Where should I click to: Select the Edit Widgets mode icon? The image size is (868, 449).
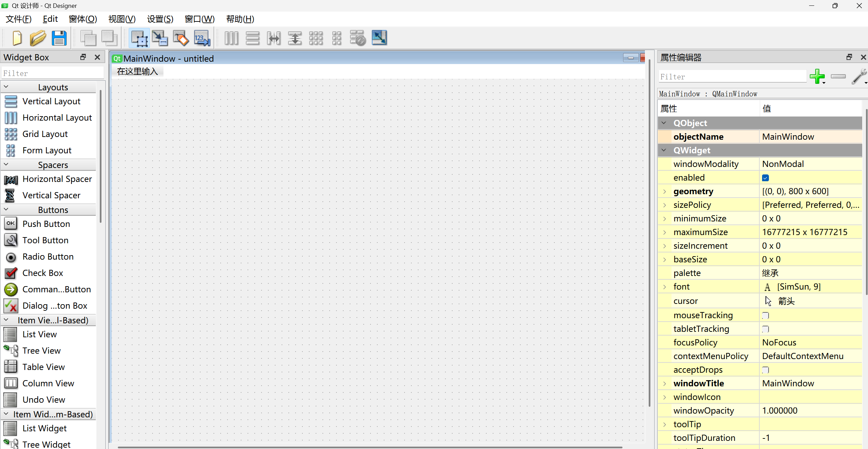tap(139, 38)
